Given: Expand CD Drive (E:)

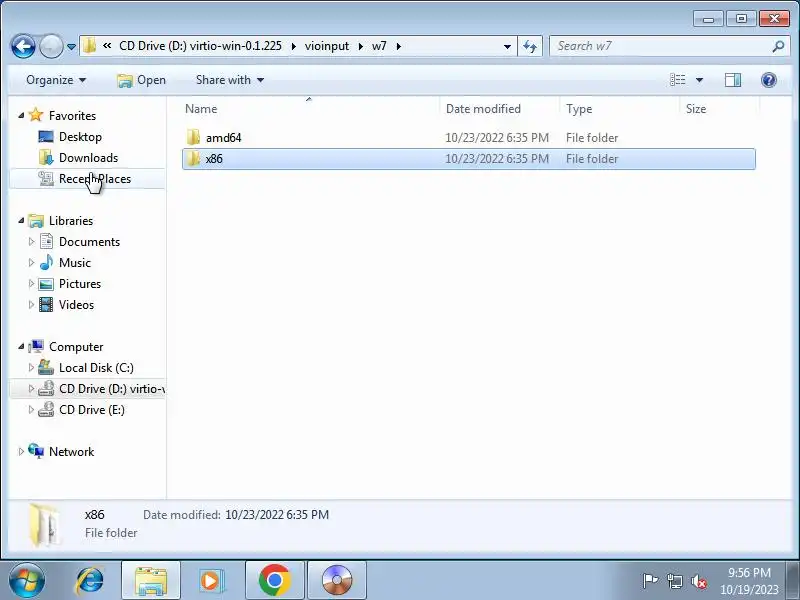Looking at the screenshot, I should tap(31, 409).
